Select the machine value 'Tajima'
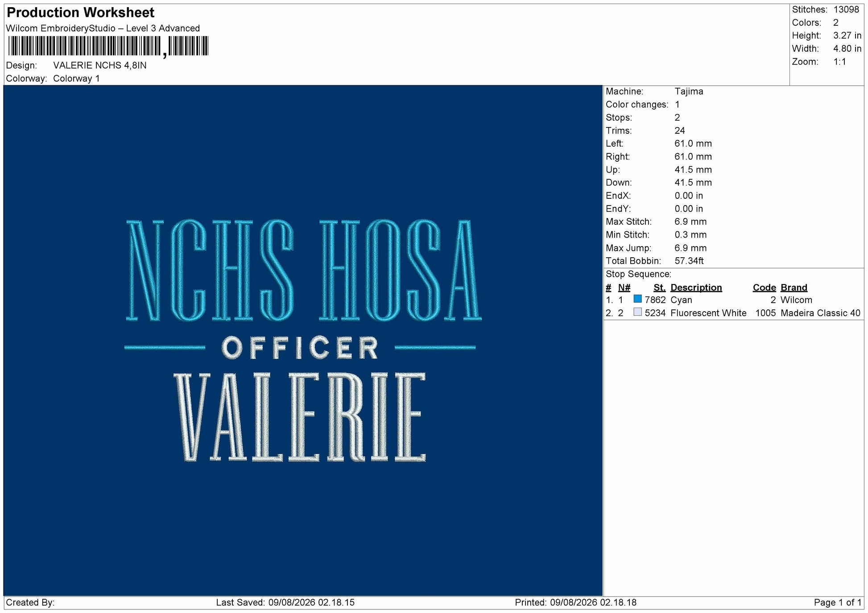868x613 pixels. (689, 91)
